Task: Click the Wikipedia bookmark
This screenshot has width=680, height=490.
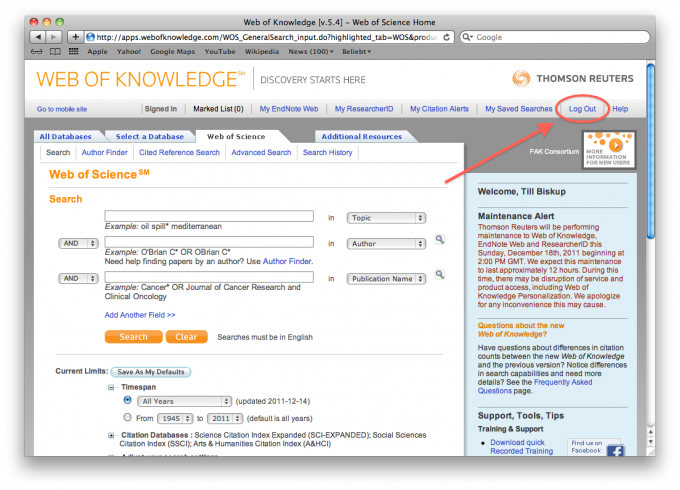Action: click(x=262, y=52)
